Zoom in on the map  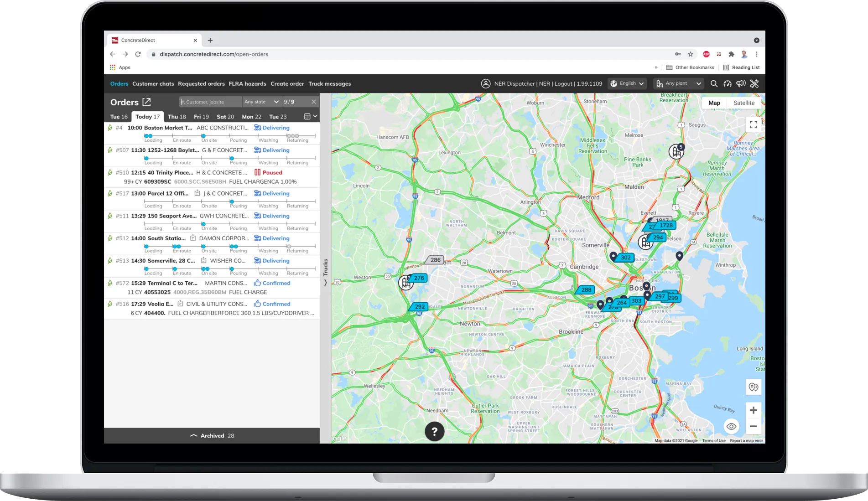tap(754, 410)
